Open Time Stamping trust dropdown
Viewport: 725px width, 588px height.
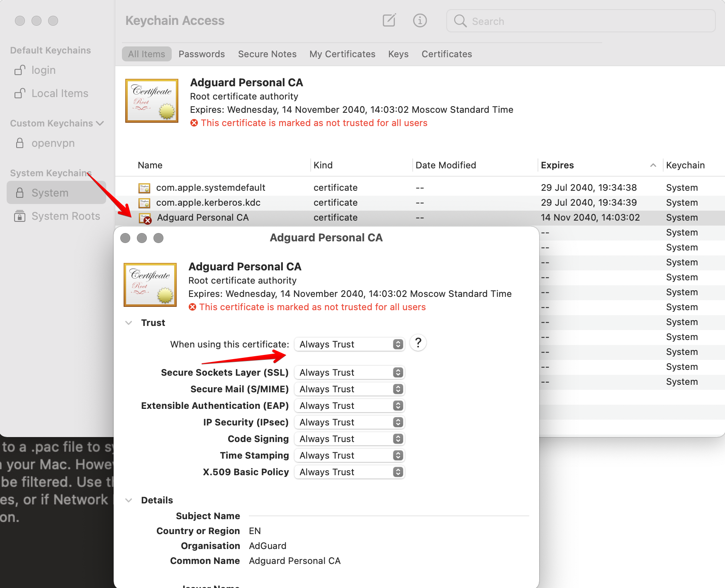click(x=349, y=455)
